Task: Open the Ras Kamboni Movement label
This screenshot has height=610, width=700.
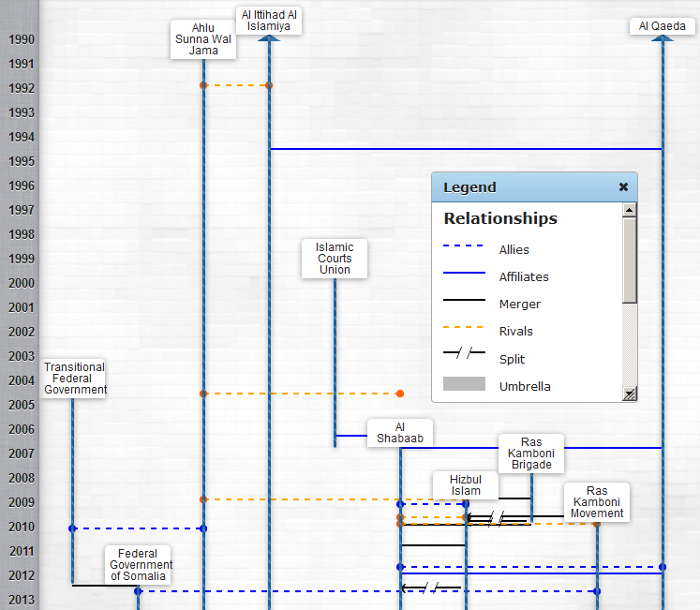Action: coord(597,502)
